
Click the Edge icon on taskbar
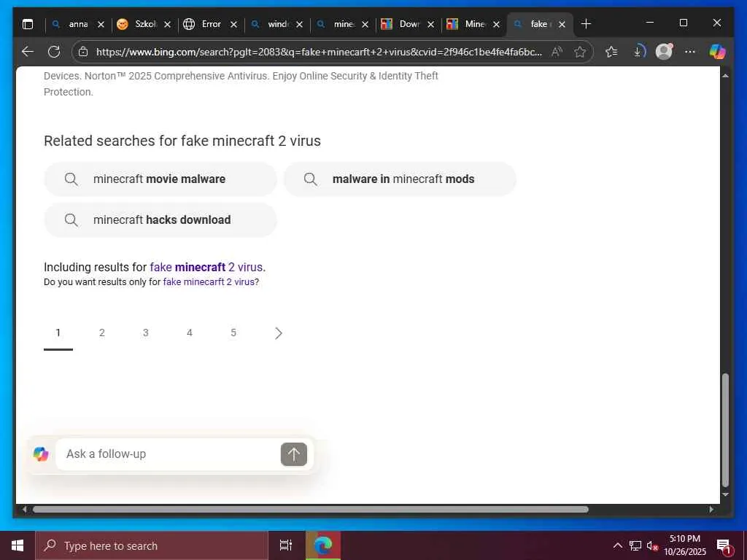point(323,545)
